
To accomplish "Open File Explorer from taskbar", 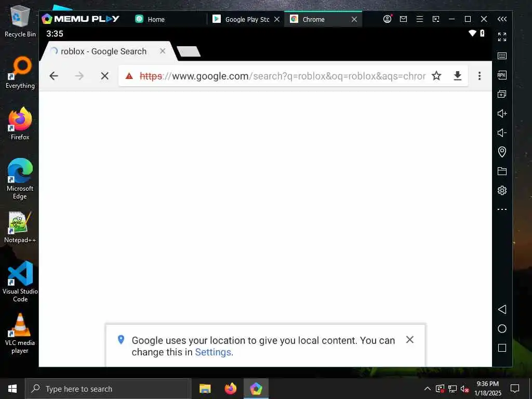I will (205, 389).
